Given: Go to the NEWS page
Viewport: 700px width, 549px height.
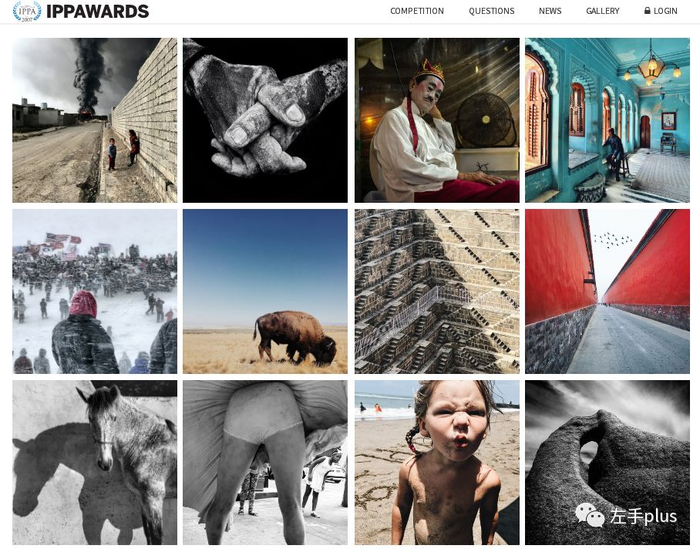Looking at the screenshot, I should tap(550, 11).
